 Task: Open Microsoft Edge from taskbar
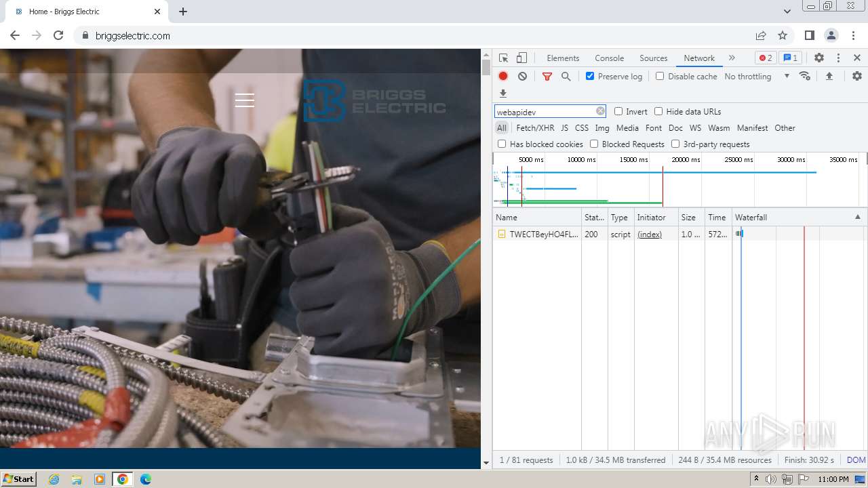145,479
